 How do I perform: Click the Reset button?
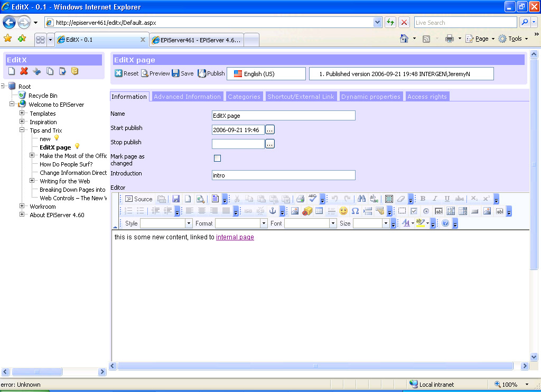click(127, 73)
